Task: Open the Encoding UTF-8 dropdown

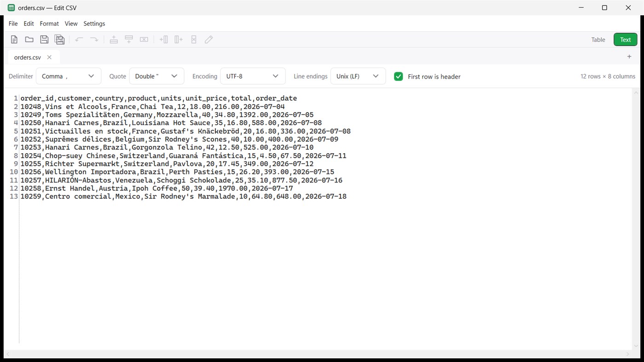Action: click(253, 76)
